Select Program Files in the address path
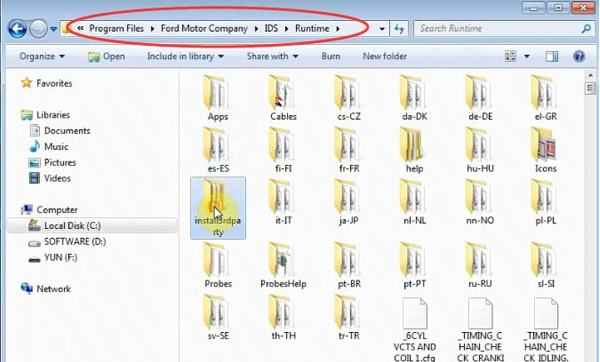Screen dimensions: 600x362 [x=116, y=28]
